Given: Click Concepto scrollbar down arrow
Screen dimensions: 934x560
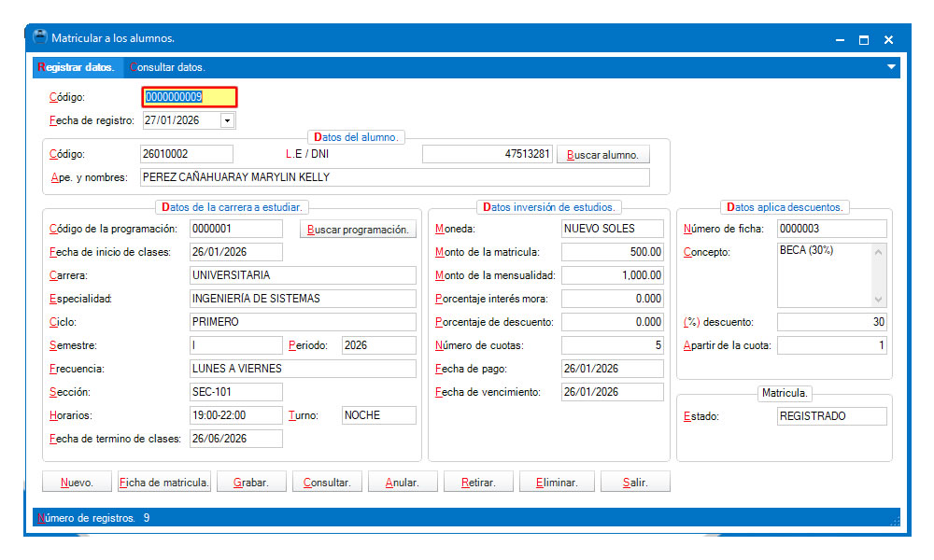Looking at the screenshot, I should pos(879,299).
